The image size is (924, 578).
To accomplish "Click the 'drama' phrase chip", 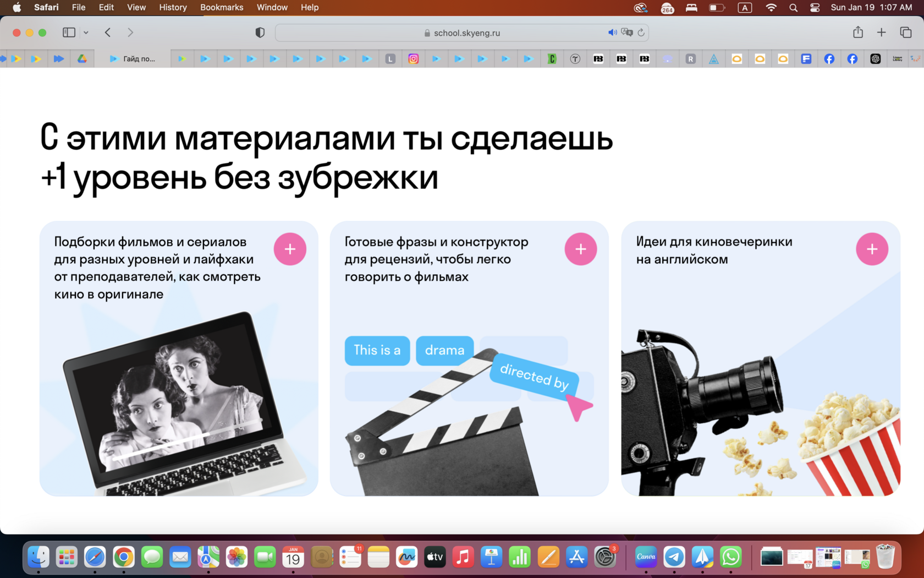I will click(444, 350).
